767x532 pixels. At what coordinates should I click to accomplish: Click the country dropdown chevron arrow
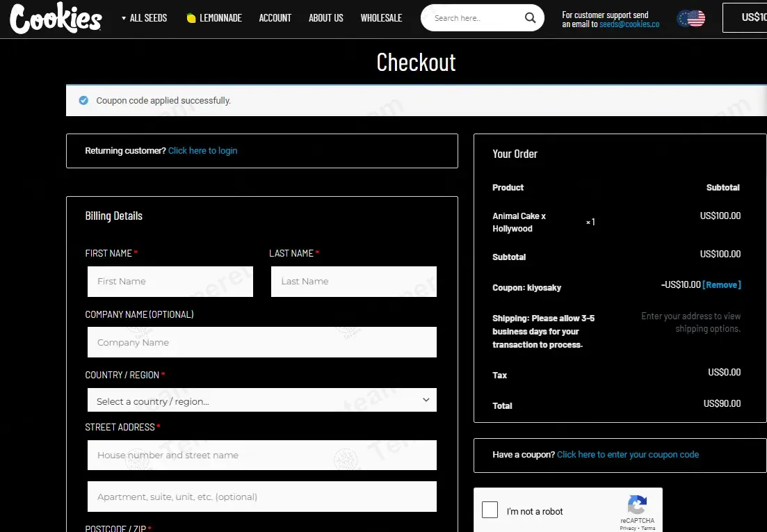coord(426,400)
